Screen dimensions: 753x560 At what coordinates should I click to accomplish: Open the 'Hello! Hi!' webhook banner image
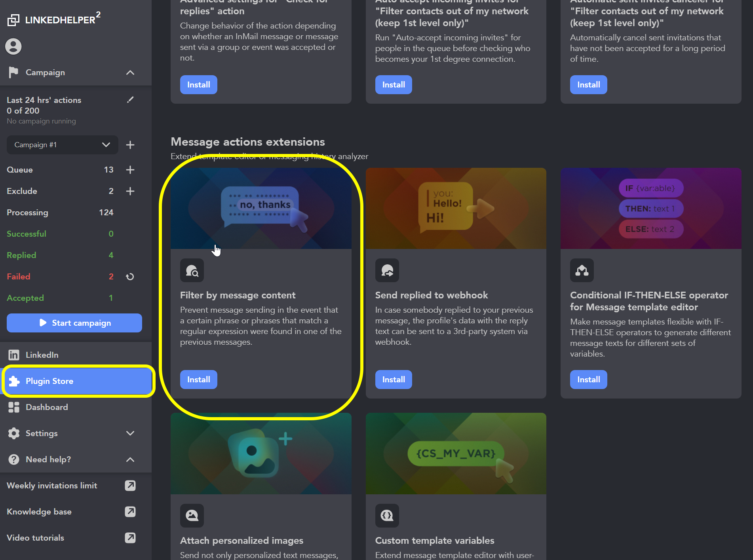click(x=456, y=209)
